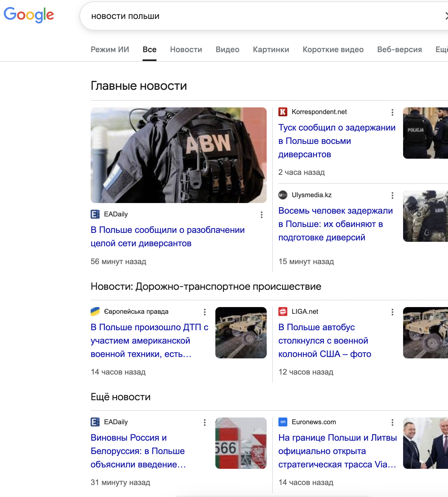The width and height of the screenshot is (448, 497).
Task: Open three-dot menu for Ulysmedia.kz result
Action: point(392,196)
